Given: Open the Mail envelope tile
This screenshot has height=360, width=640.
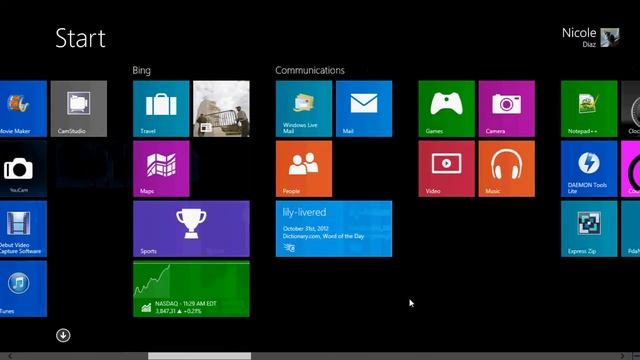Looking at the screenshot, I should coord(364,109).
